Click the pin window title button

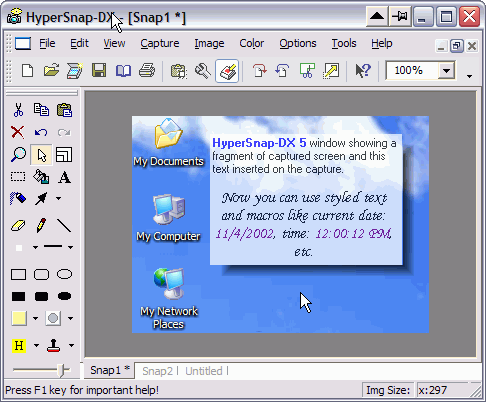(x=400, y=16)
